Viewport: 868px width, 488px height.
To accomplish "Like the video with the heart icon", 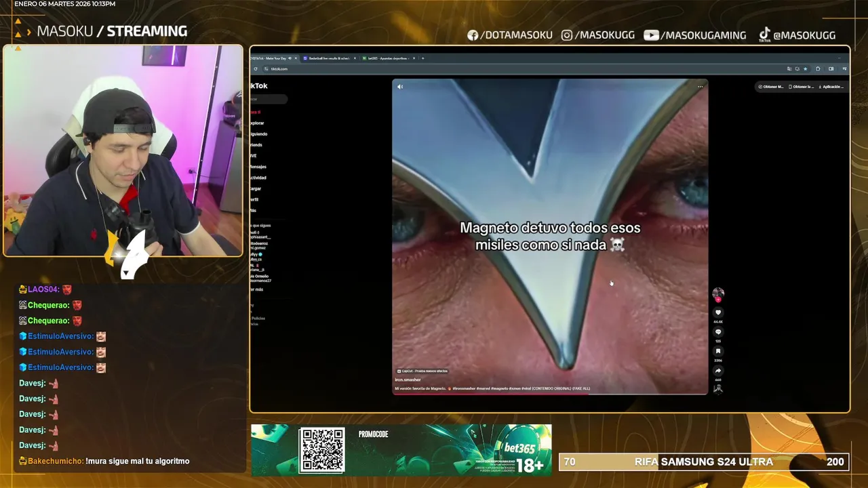I will (718, 312).
